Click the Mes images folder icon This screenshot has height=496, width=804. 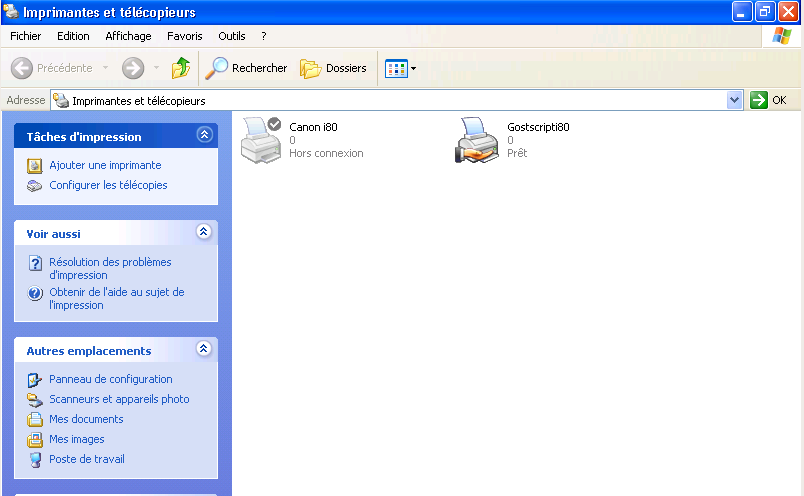click(34, 440)
